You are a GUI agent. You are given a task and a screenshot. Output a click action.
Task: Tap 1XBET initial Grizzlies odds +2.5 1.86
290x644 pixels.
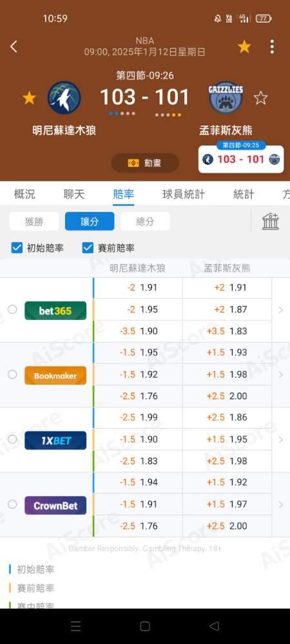(x=227, y=418)
